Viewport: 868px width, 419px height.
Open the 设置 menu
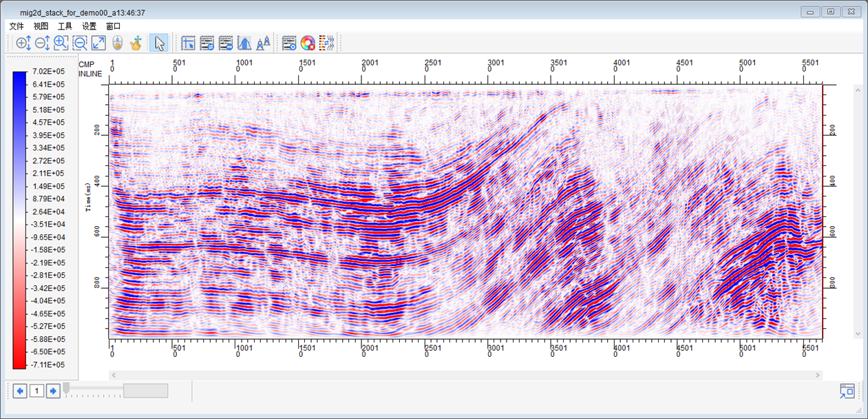89,26
